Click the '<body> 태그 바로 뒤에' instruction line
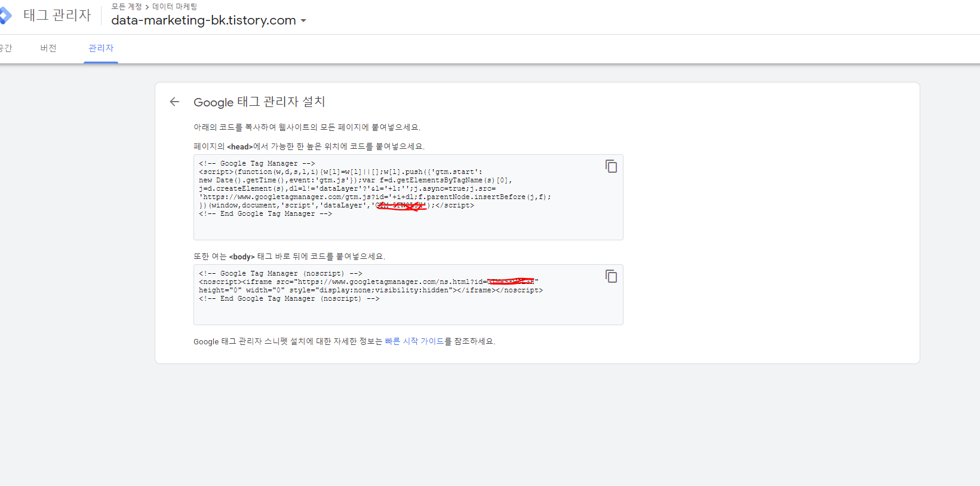 coord(289,256)
